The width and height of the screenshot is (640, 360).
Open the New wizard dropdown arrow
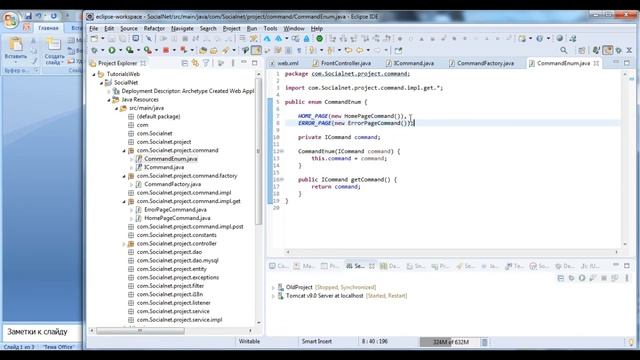pos(102,39)
